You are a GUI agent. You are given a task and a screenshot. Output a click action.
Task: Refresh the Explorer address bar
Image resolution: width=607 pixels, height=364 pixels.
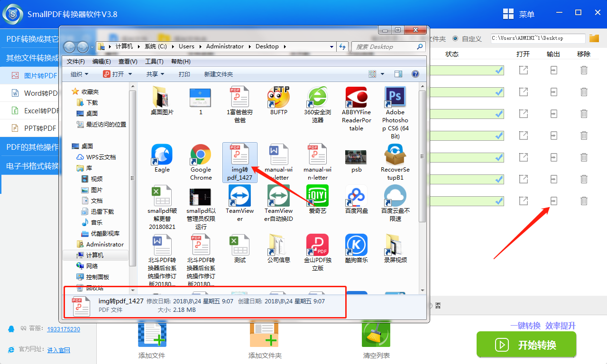pos(342,46)
